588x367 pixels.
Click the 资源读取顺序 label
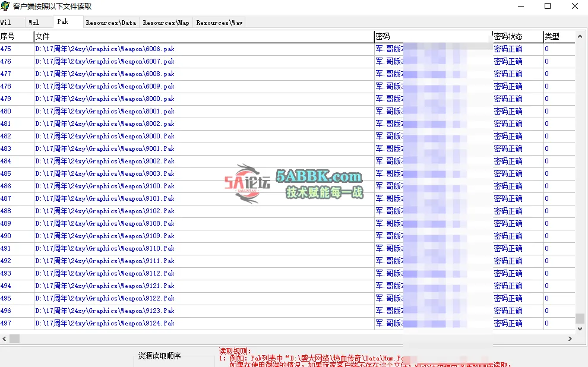coord(159,355)
